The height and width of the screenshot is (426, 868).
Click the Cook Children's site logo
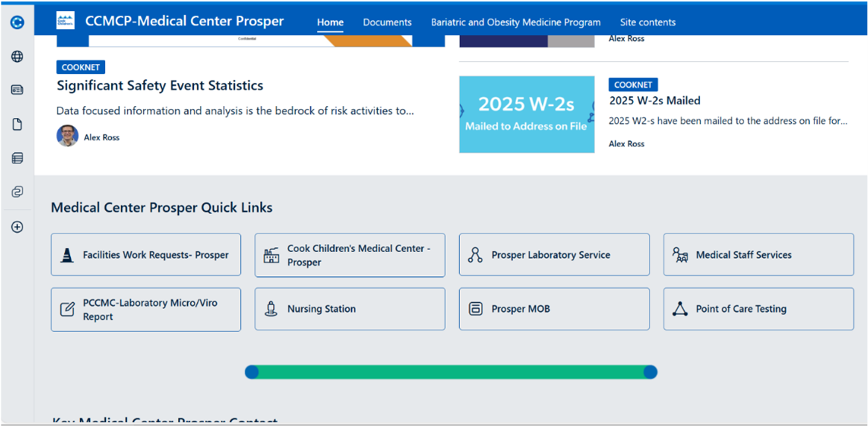tap(66, 21)
